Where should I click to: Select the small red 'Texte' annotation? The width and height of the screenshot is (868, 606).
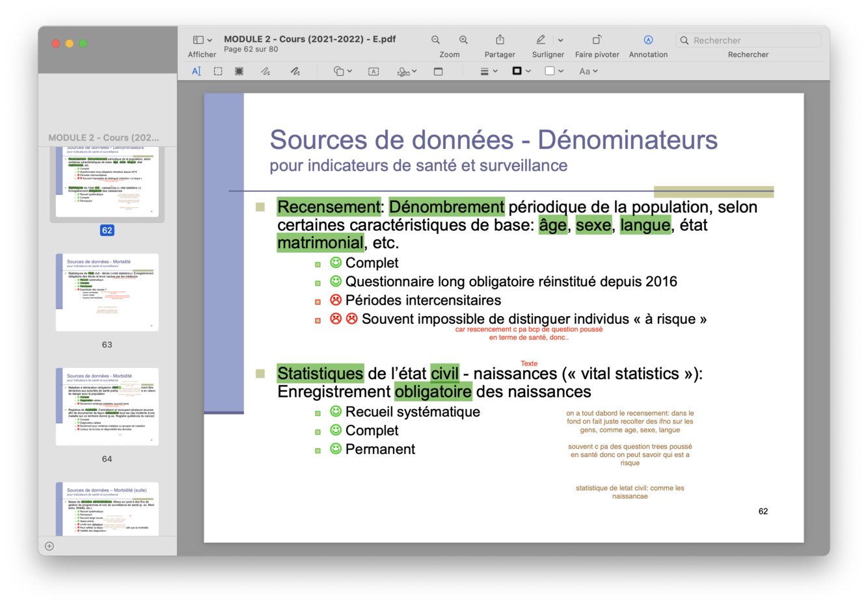[529, 363]
